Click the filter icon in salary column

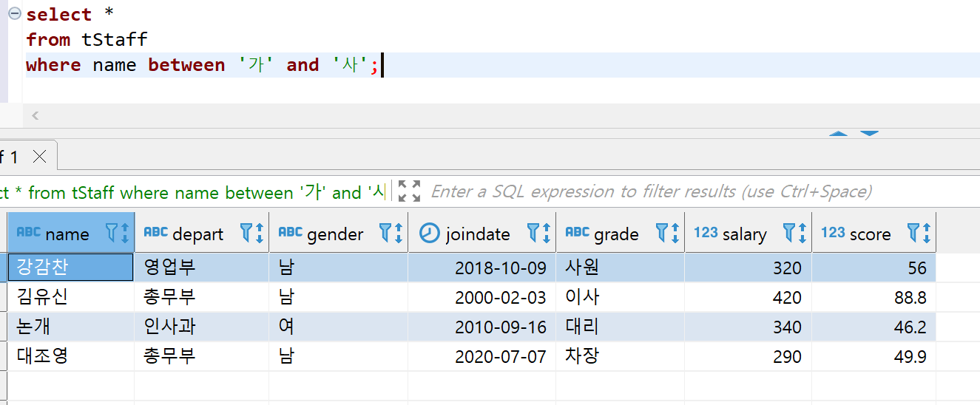789,234
